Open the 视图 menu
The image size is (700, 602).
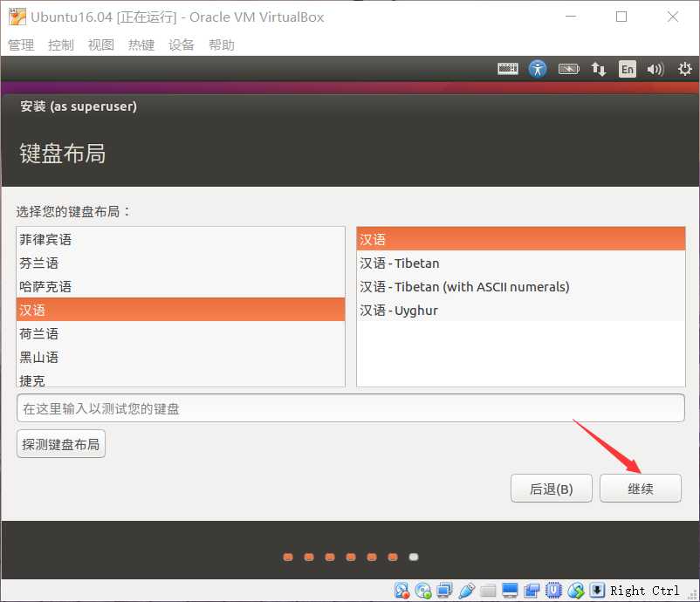tap(101, 44)
